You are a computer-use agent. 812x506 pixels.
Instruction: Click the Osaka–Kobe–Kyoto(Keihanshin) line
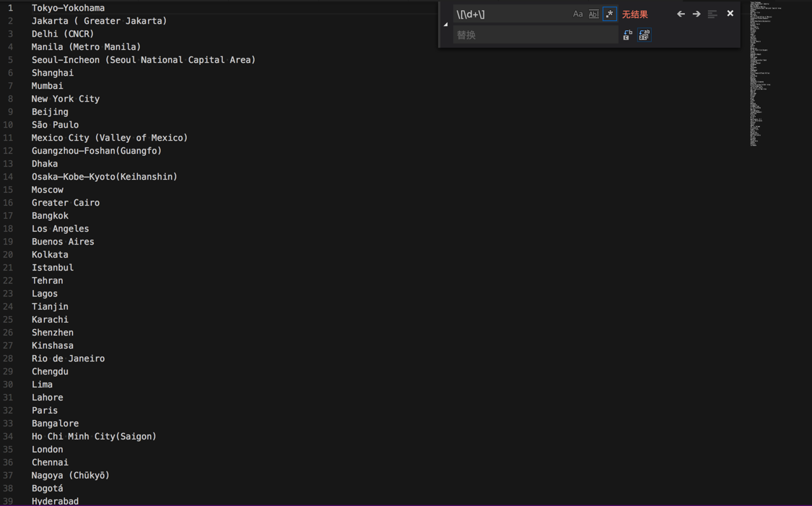[x=104, y=176]
